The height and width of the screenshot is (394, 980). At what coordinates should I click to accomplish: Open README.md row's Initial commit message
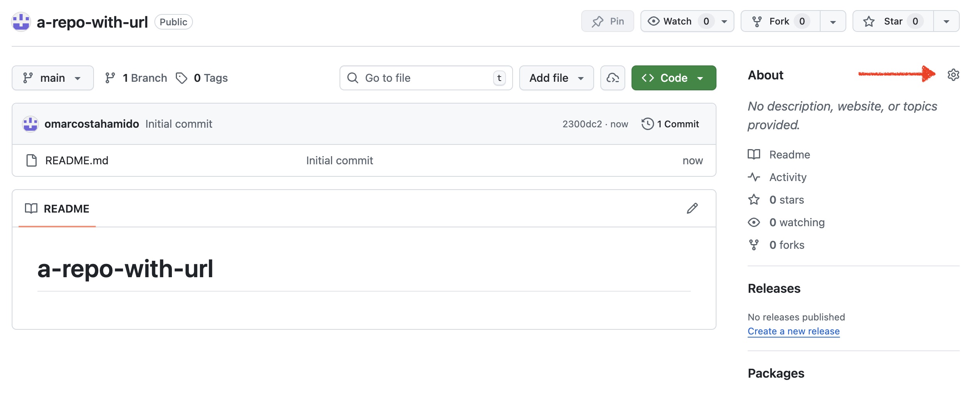point(340,160)
